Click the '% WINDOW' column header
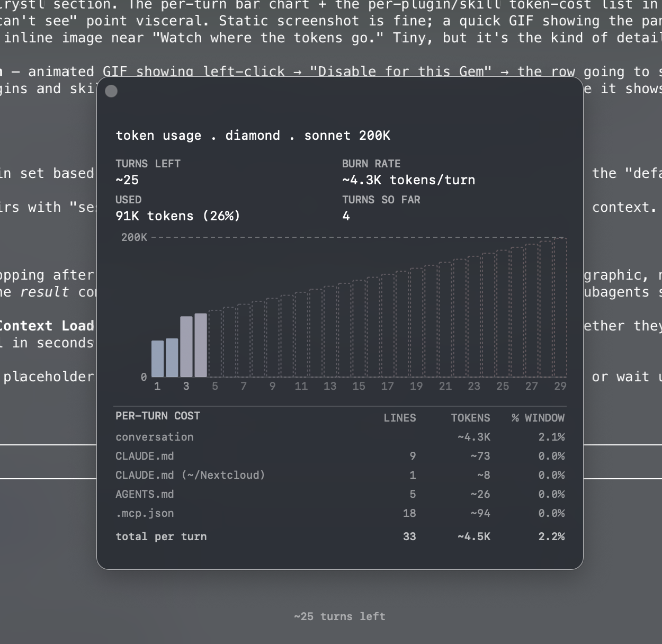This screenshot has width=662, height=644. click(x=538, y=418)
